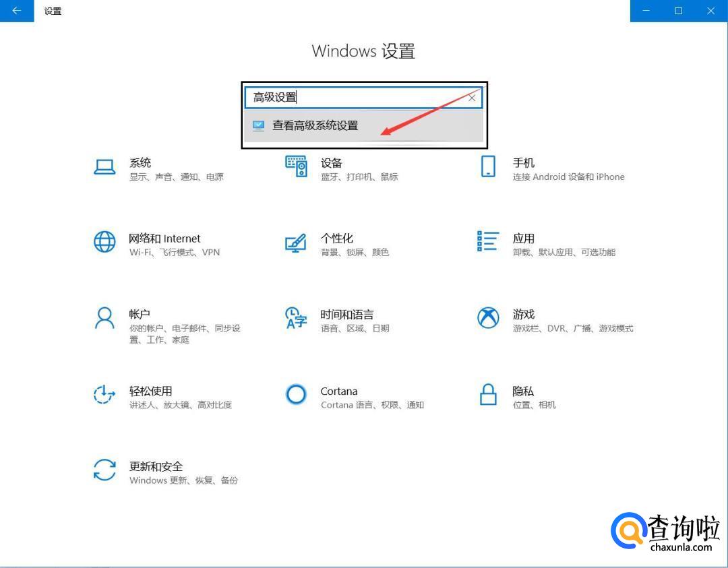Click 游戏栏、DVR、广播、游戏模式 description

point(573,329)
